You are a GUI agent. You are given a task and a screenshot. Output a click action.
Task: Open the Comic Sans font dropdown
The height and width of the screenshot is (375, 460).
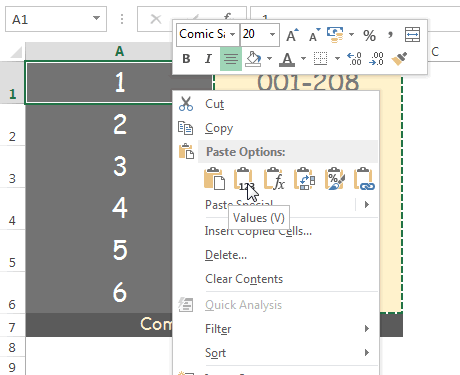pos(233,34)
